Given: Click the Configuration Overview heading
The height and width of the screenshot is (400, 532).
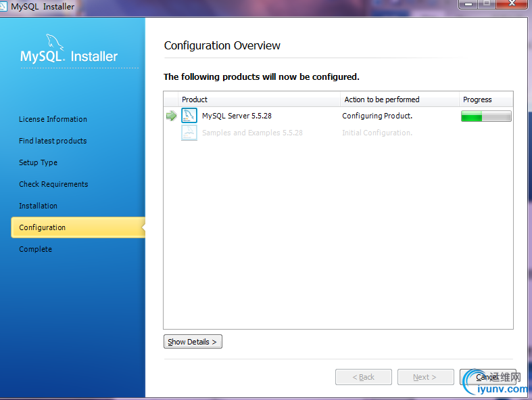Looking at the screenshot, I should pyautogui.click(x=222, y=45).
